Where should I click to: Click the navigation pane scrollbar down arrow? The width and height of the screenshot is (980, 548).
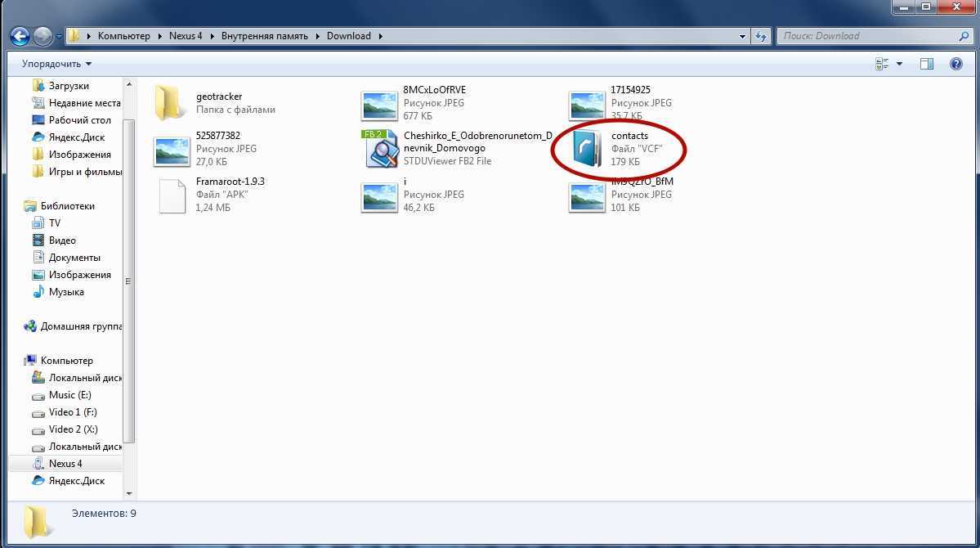click(128, 493)
